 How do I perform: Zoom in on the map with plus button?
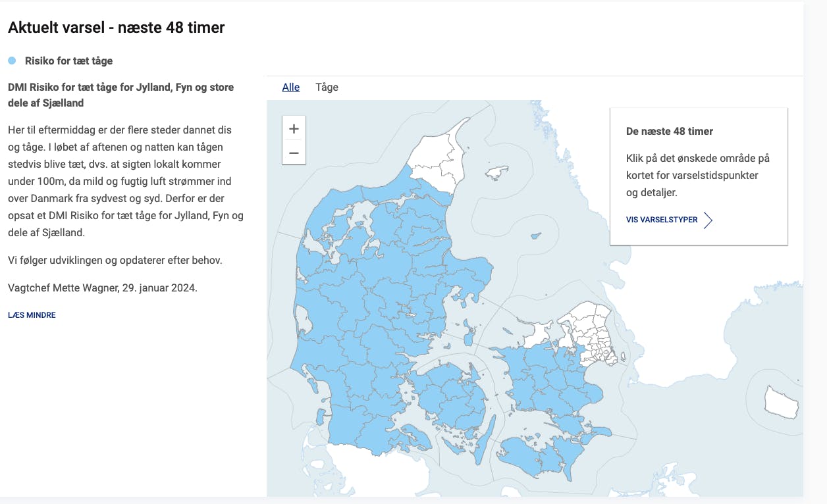(294, 128)
